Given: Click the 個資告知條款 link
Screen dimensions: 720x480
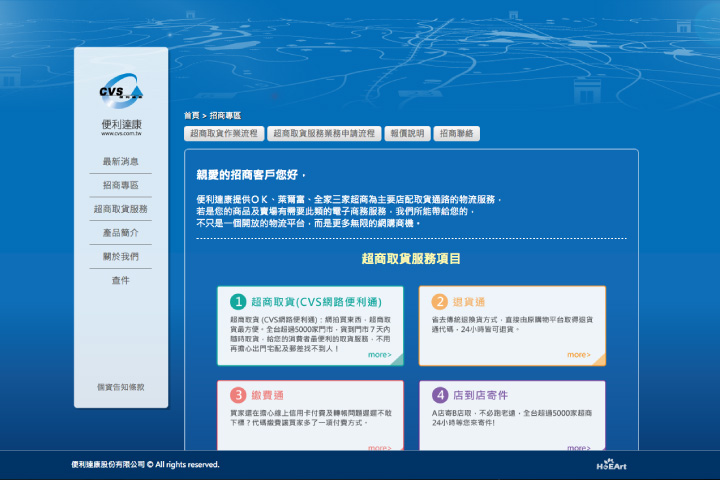Looking at the screenshot, I should tap(121, 387).
